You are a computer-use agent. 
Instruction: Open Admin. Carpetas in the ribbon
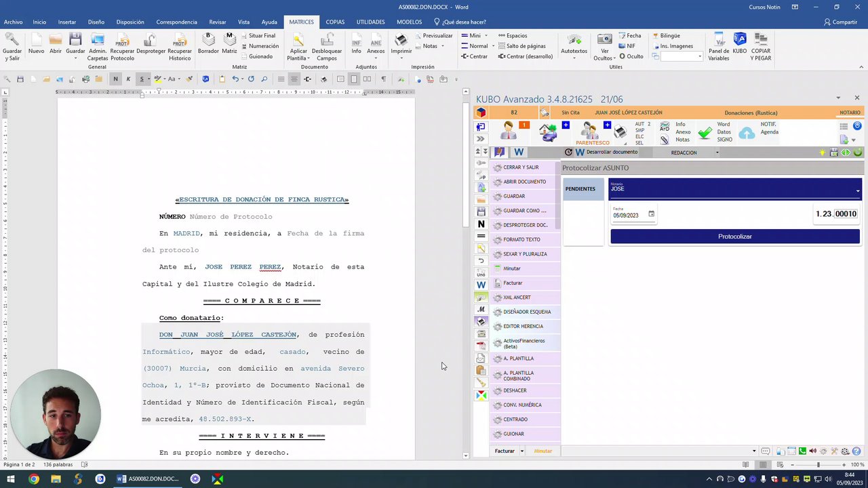coord(98,46)
